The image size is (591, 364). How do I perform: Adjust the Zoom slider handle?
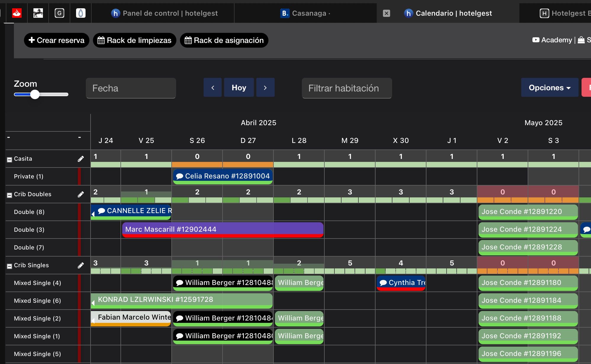[35, 94]
